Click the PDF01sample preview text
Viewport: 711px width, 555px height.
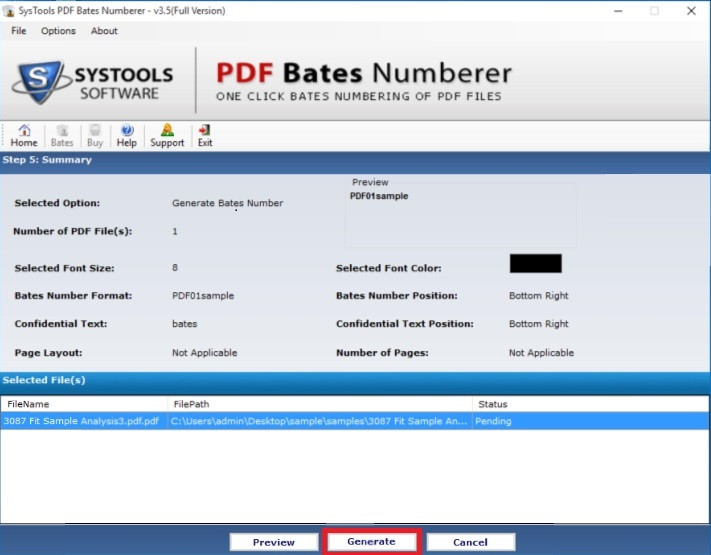pyautogui.click(x=379, y=196)
